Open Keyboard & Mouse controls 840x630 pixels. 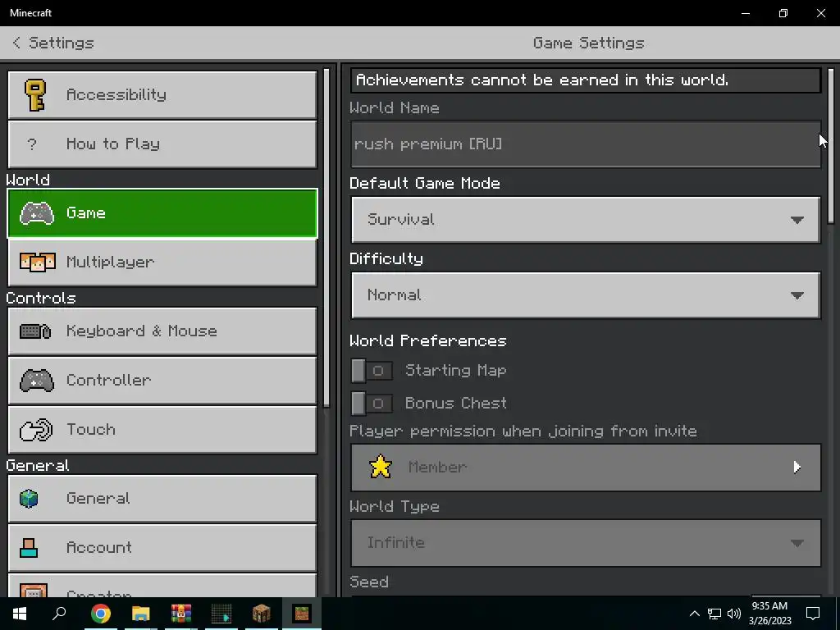162,331
